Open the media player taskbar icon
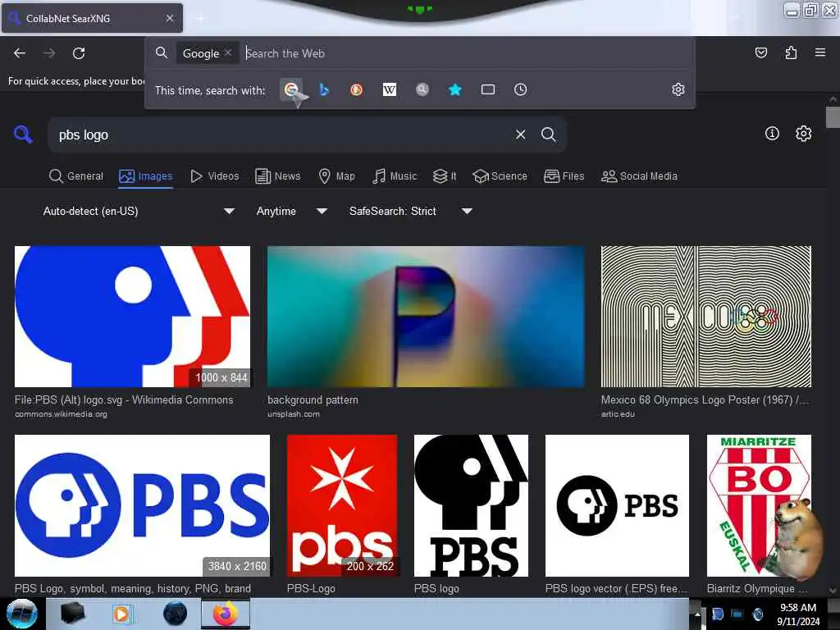 point(121,614)
